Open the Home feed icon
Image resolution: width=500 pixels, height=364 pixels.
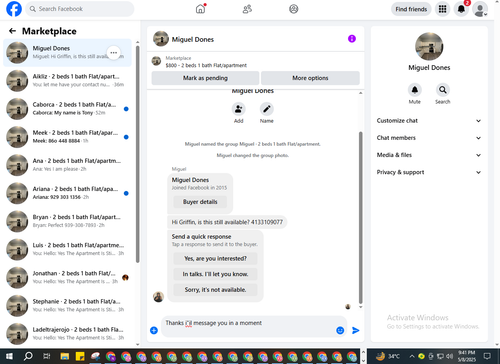pos(200,9)
